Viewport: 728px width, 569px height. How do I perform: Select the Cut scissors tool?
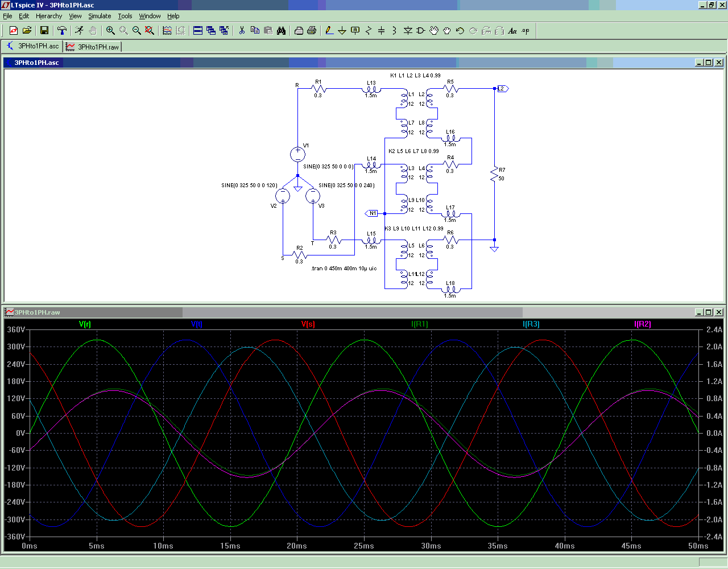tap(242, 30)
